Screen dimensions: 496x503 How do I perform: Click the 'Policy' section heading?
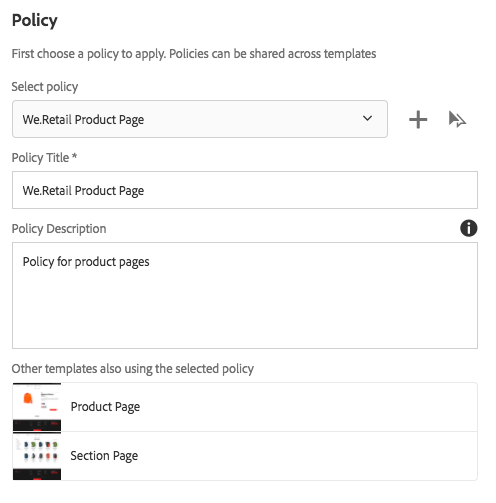point(35,21)
